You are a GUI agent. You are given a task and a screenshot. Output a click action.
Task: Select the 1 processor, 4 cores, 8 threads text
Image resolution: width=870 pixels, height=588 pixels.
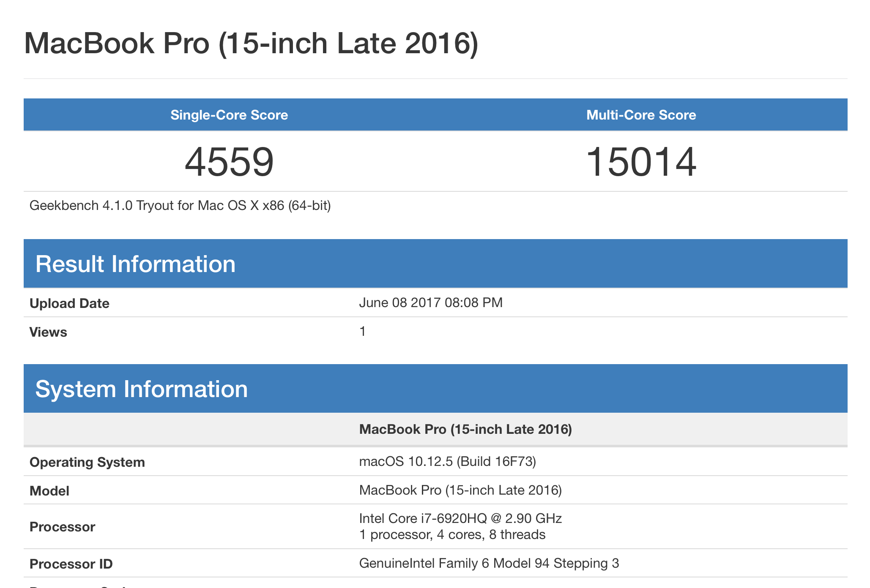pos(452,535)
